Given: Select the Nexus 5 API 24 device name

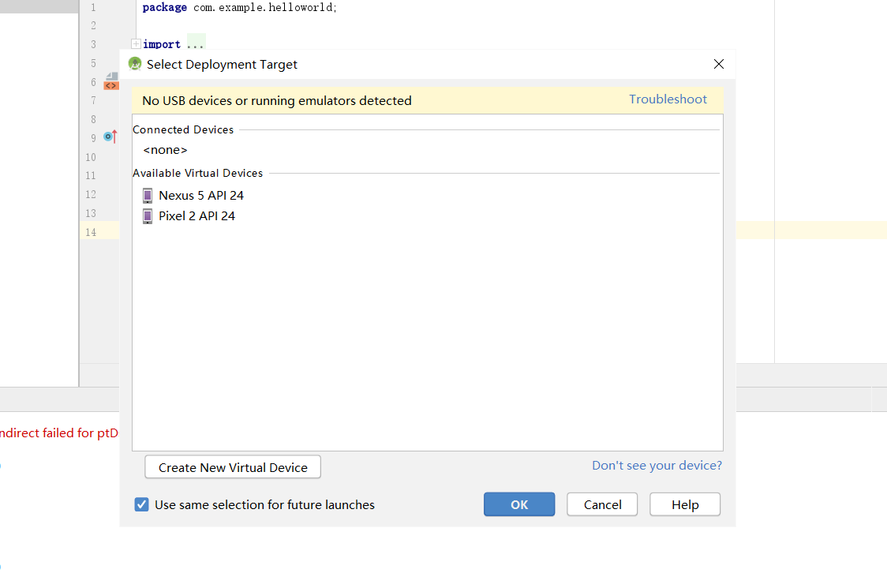Looking at the screenshot, I should (201, 196).
